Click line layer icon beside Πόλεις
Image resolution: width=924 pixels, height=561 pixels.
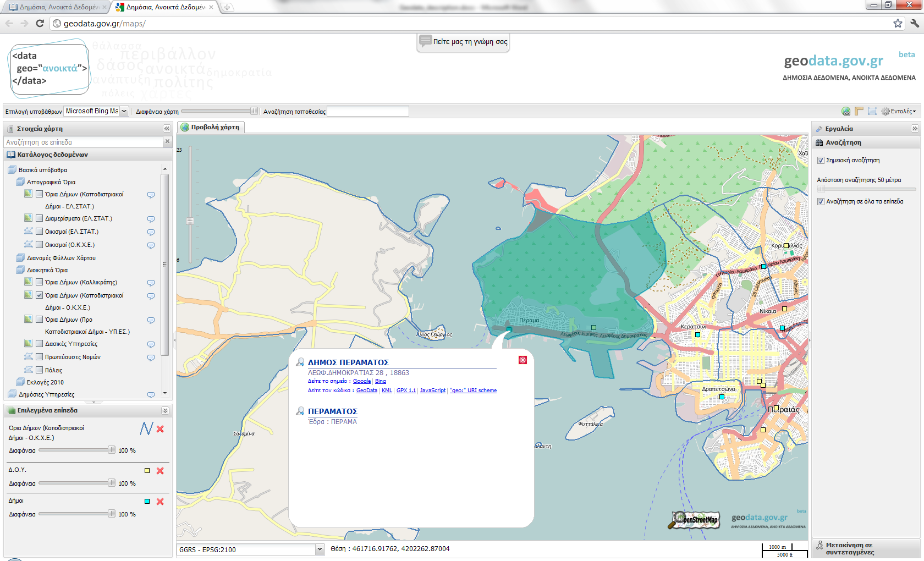29,370
